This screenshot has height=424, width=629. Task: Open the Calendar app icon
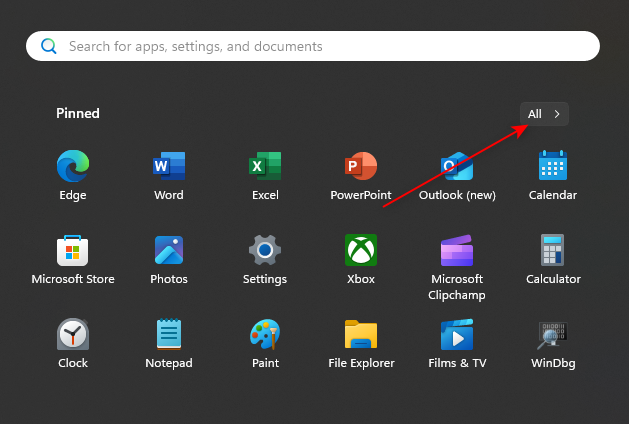coord(553,166)
